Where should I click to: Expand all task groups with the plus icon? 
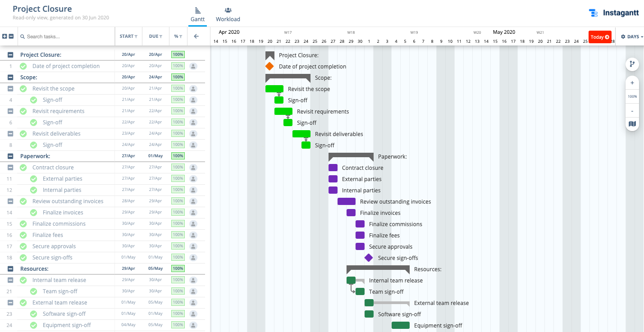coord(4,36)
